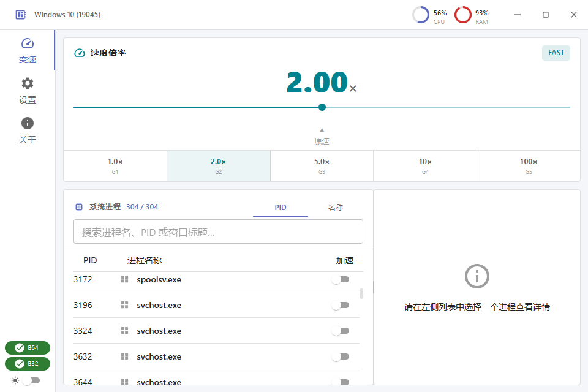This screenshot has width=588, height=392.
Task: Select the 1.0× G1 speed preset
Action: (x=115, y=166)
